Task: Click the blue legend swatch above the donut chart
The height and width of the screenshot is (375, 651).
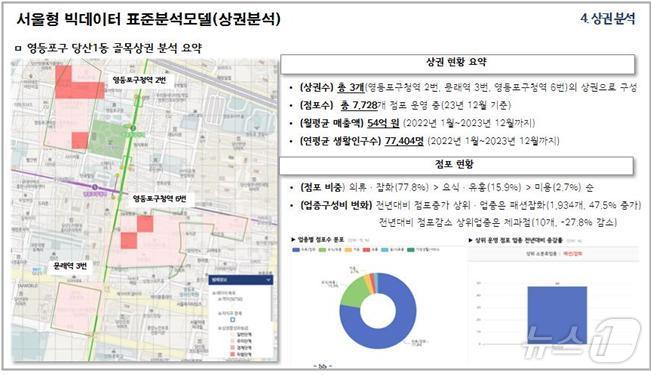Action: (x=296, y=250)
